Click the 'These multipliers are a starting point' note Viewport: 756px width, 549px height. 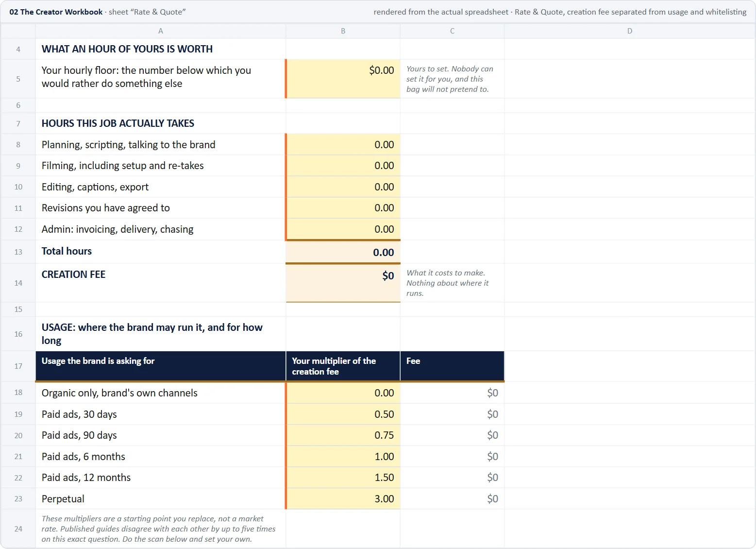[158, 529]
